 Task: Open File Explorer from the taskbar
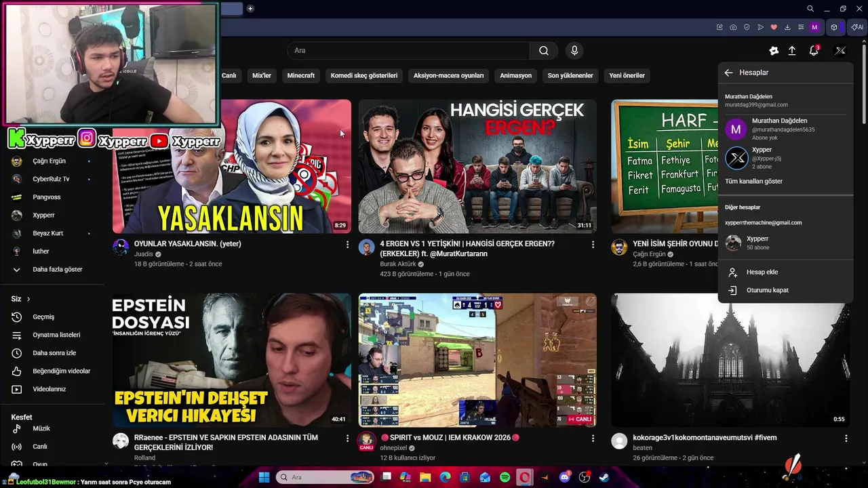425,477
